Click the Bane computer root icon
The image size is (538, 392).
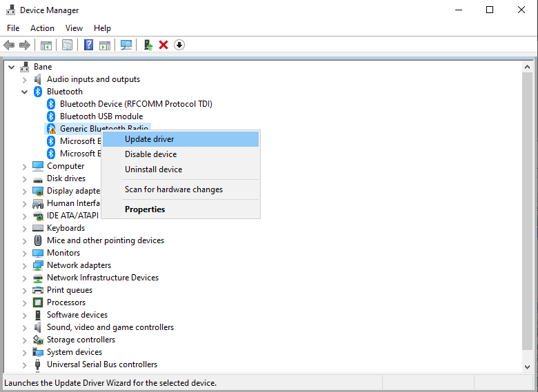coord(24,66)
